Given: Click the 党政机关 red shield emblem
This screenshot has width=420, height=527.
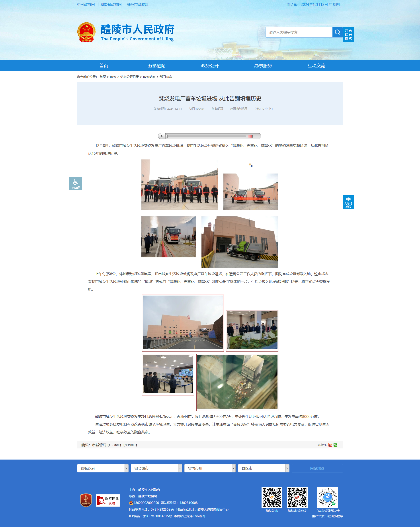Looking at the screenshot, I should (x=86, y=500).
